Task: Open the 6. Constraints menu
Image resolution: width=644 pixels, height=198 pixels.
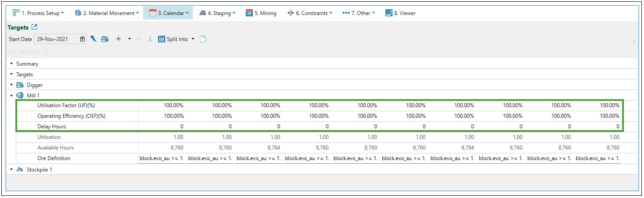Action: click(310, 13)
